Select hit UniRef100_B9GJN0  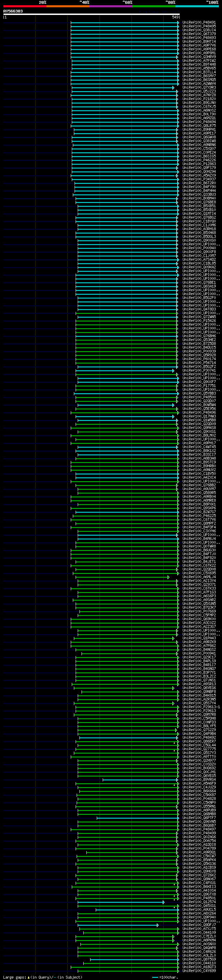[199, 103]
